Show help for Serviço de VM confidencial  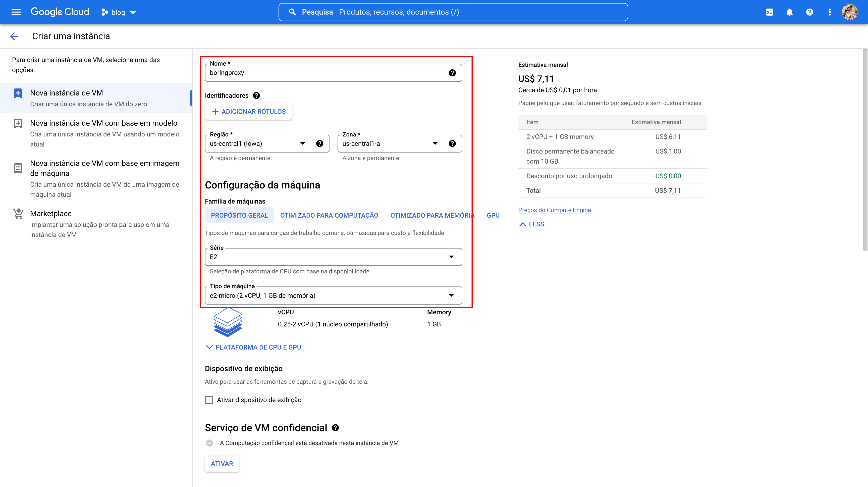pos(335,428)
